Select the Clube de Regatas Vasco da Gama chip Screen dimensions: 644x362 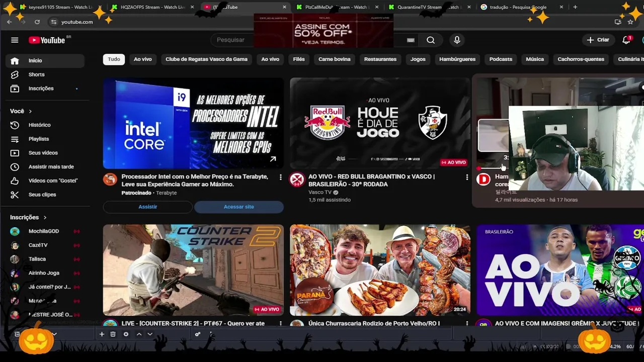(206, 59)
